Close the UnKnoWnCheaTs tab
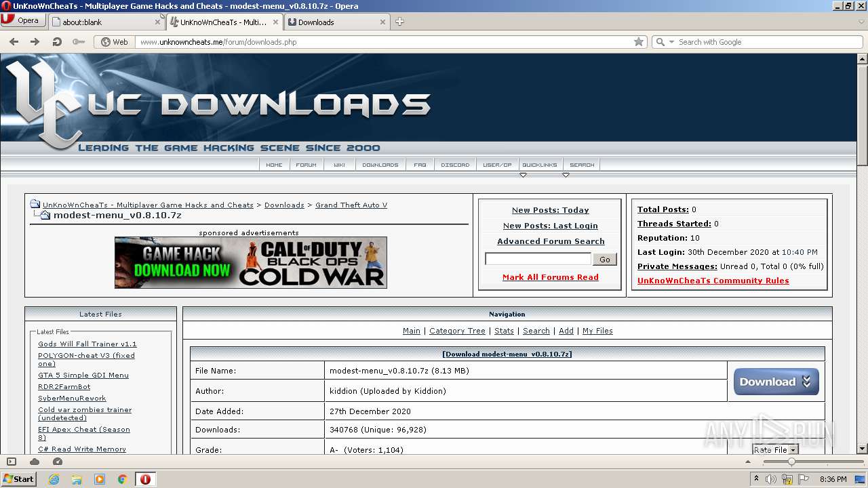This screenshot has height=488, width=868. coord(275,22)
